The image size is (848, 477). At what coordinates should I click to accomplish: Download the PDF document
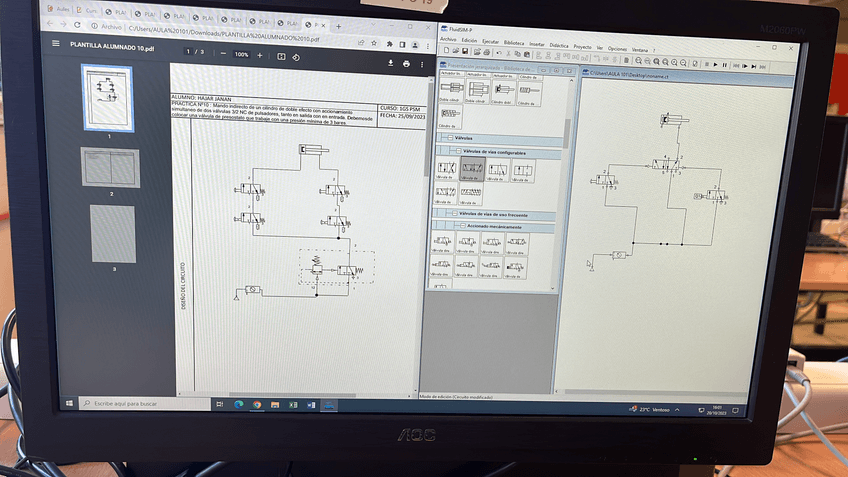tap(391, 63)
